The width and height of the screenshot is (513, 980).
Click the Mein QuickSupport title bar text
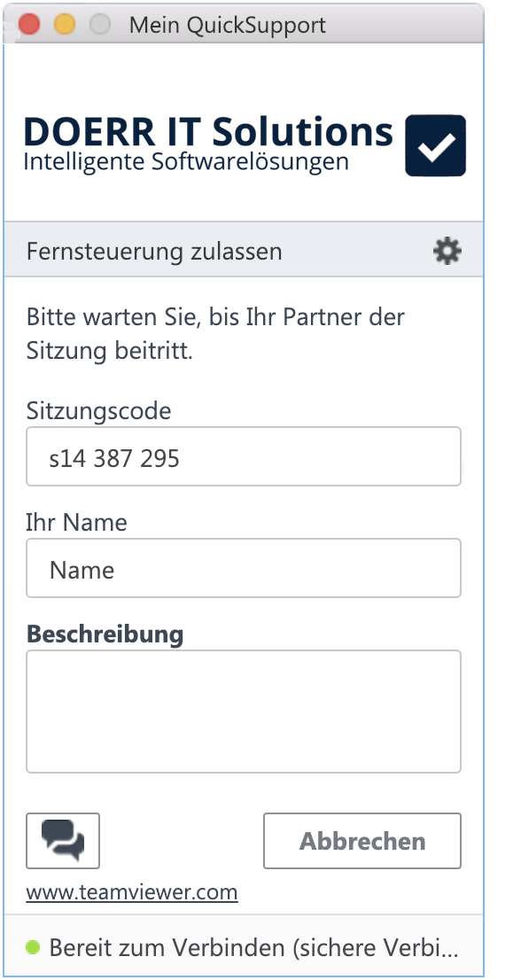click(x=228, y=25)
